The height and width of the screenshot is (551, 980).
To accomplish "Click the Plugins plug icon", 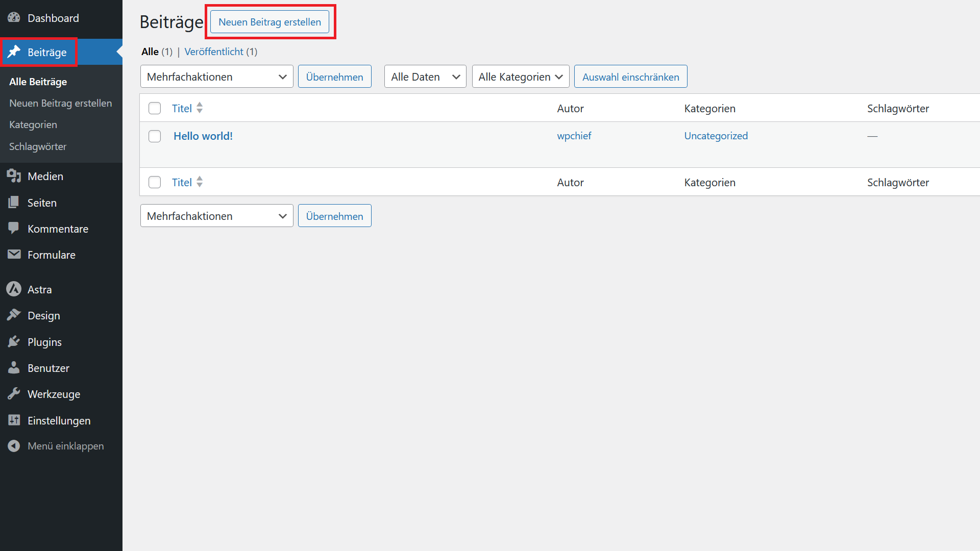I will (14, 342).
